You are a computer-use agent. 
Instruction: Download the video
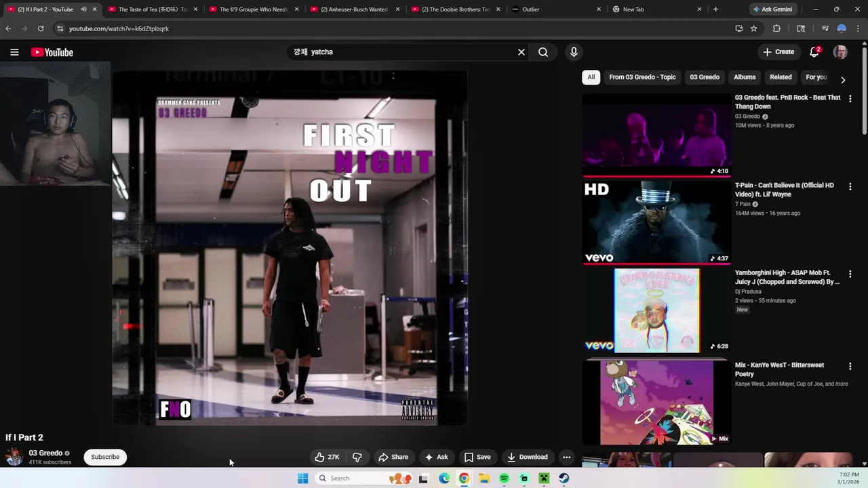point(528,457)
